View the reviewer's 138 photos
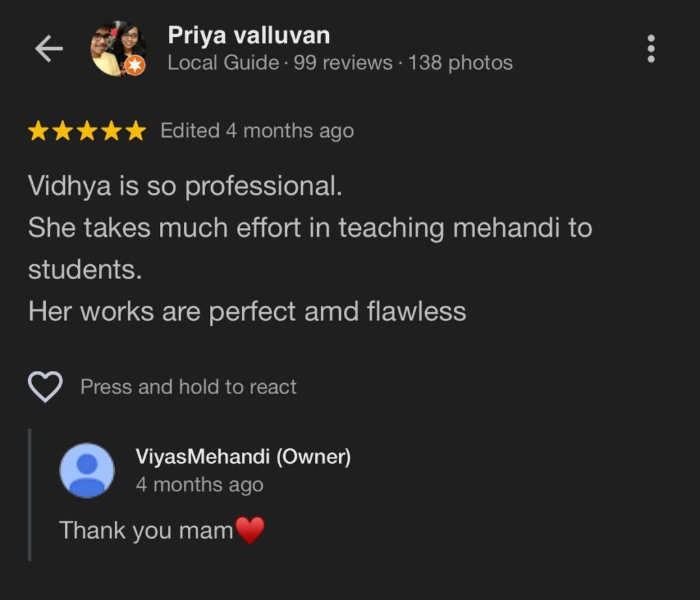700x600 pixels. [x=461, y=64]
